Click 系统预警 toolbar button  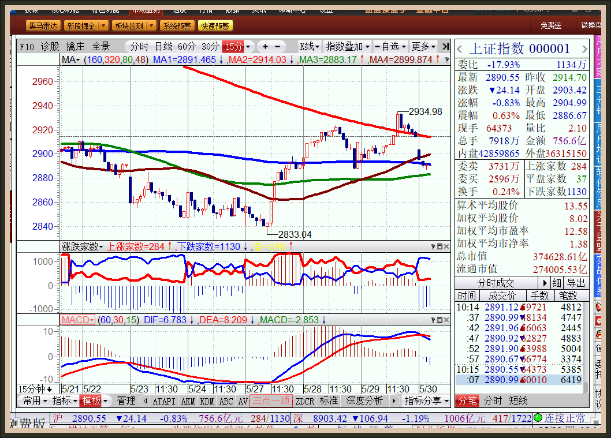(x=177, y=26)
